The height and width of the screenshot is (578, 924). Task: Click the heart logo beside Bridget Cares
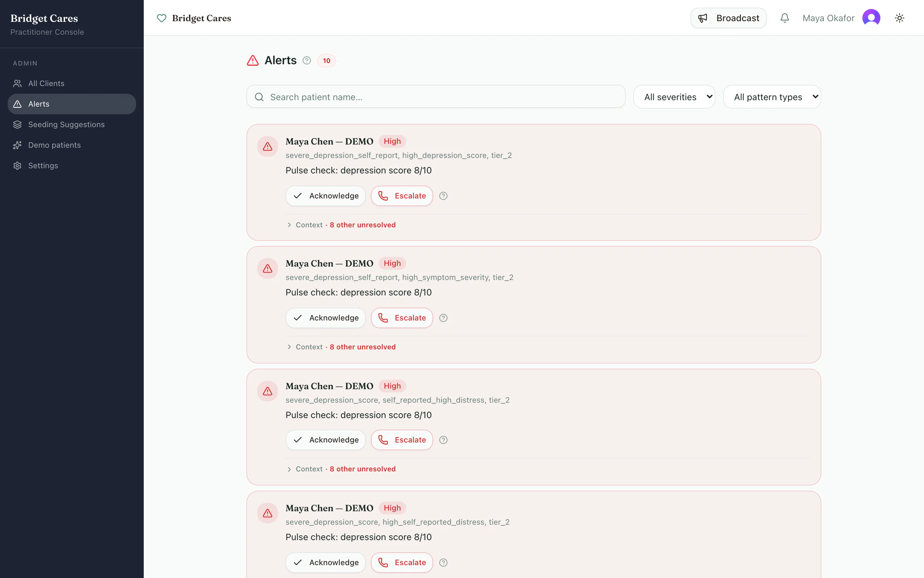click(x=161, y=18)
